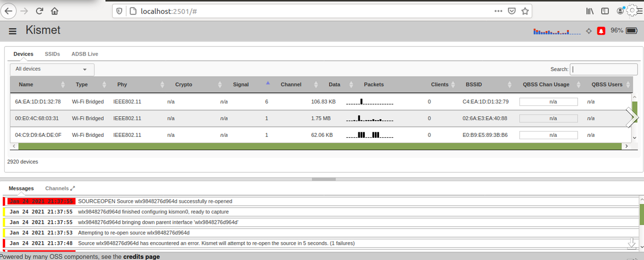Sort table by BSSID column
This screenshot has width=644, height=260.
tap(486, 85)
